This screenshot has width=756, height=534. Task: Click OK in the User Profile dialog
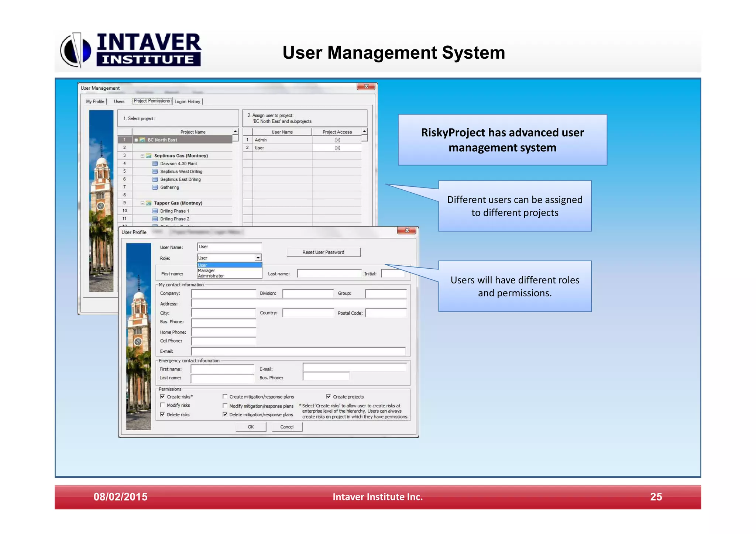coord(251,427)
